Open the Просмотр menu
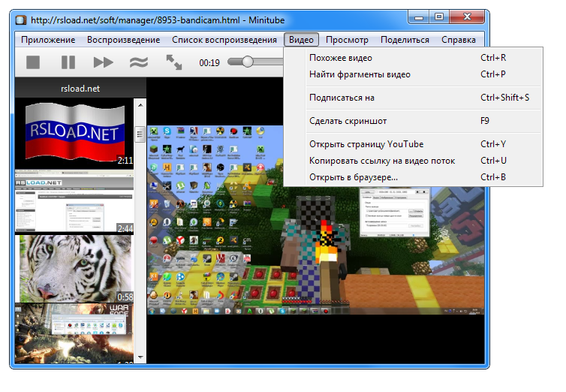The width and height of the screenshot is (566, 392). (347, 40)
